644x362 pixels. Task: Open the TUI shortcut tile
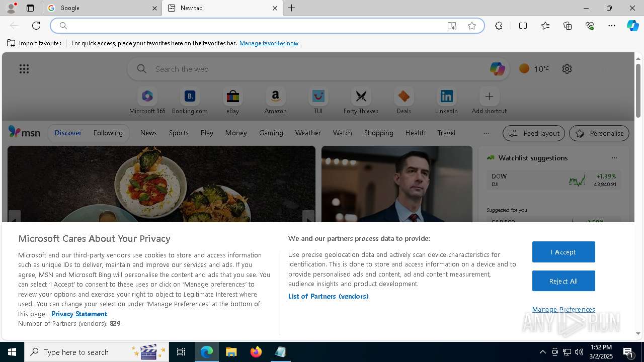coord(318,101)
